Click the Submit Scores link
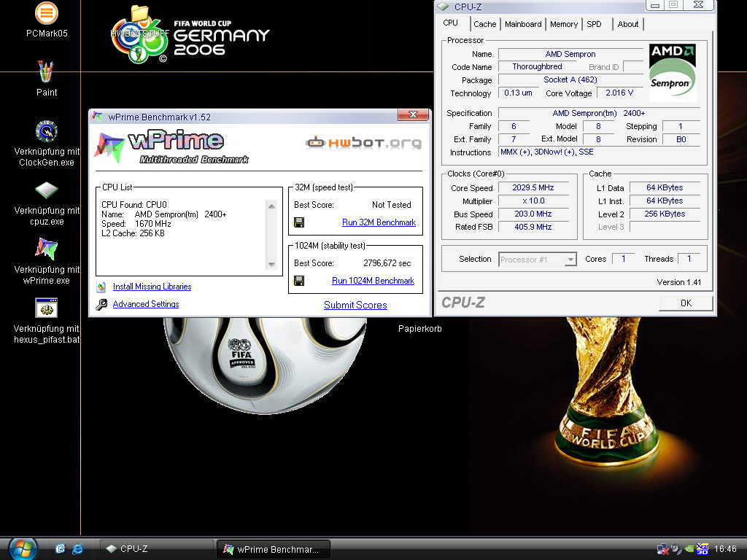 (355, 306)
